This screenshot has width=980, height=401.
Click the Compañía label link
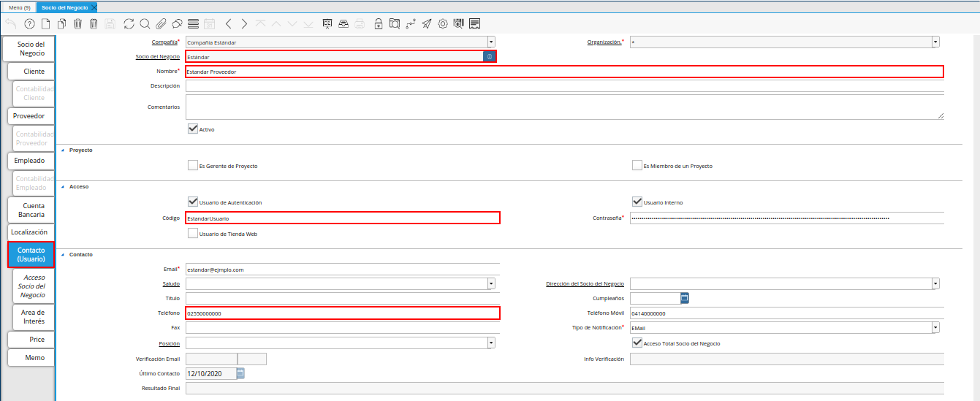164,42
